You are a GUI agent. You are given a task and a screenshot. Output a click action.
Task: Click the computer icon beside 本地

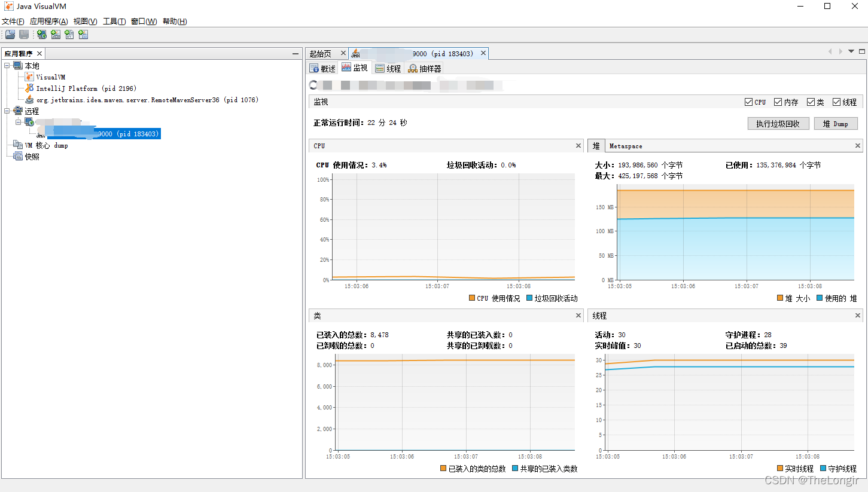[x=18, y=65]
